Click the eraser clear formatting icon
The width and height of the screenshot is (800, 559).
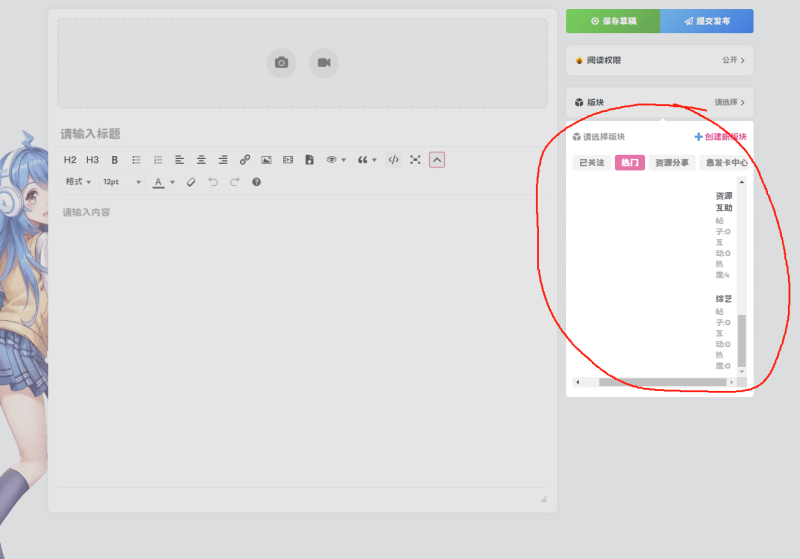click(x=191, y=182)
